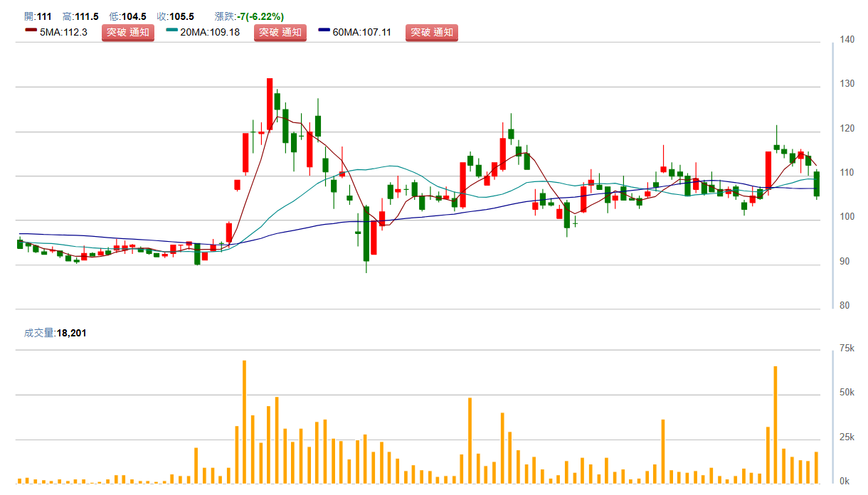The width and height of the screenshot is (868, 495).
Task: Click the rightmost orange volume bar
Action: point(817,467)
